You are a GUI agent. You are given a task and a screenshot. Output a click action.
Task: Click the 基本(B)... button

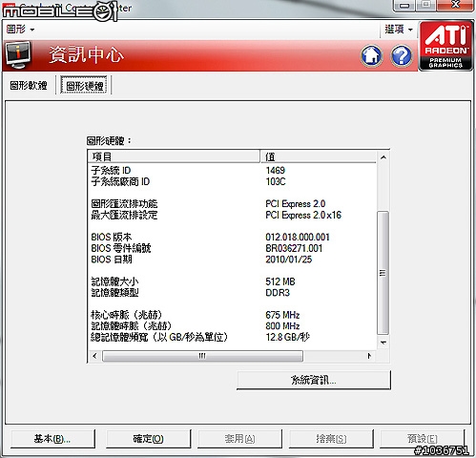click(52, 439)
